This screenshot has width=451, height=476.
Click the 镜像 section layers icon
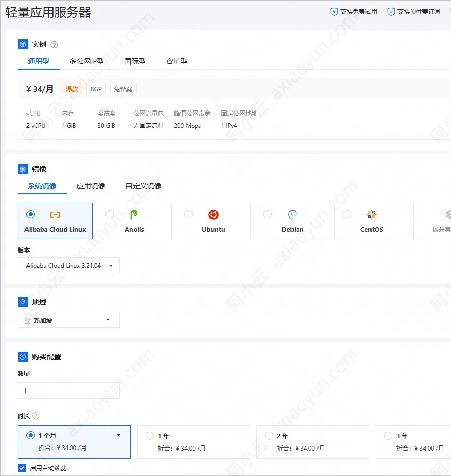[23, 169]
